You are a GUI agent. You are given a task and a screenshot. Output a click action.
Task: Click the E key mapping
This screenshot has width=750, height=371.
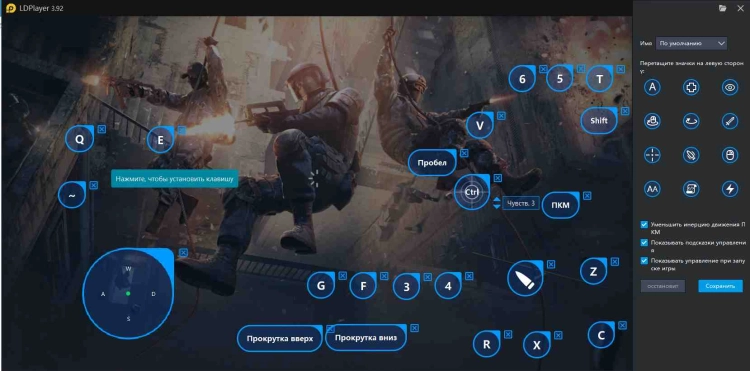[x=160, y=140]
